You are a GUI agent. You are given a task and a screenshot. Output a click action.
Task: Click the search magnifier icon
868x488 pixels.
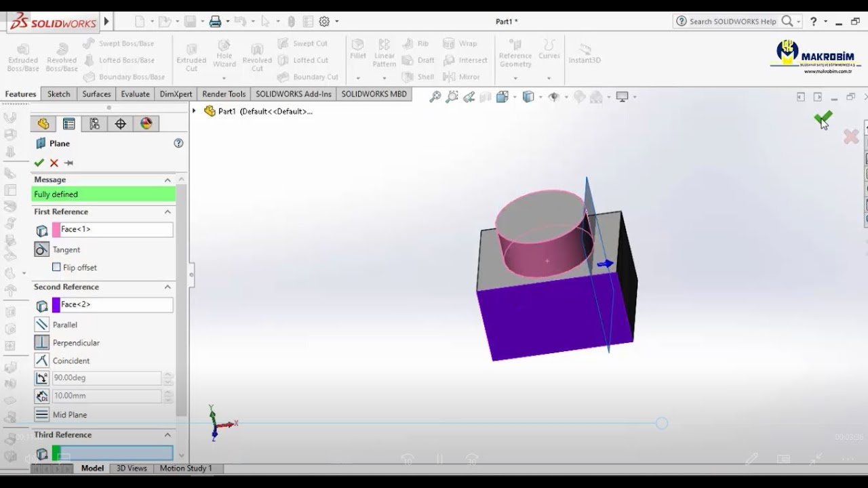[787, 21]
